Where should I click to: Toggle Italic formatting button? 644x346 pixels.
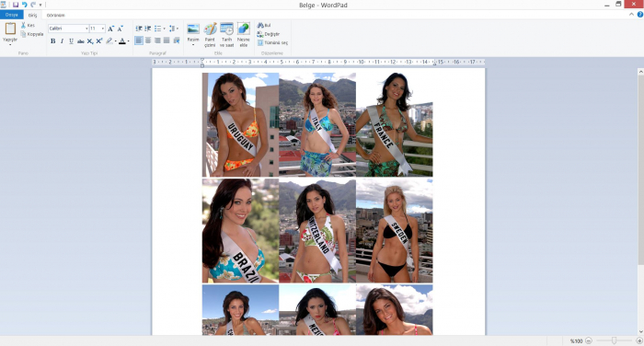[62, 41]
